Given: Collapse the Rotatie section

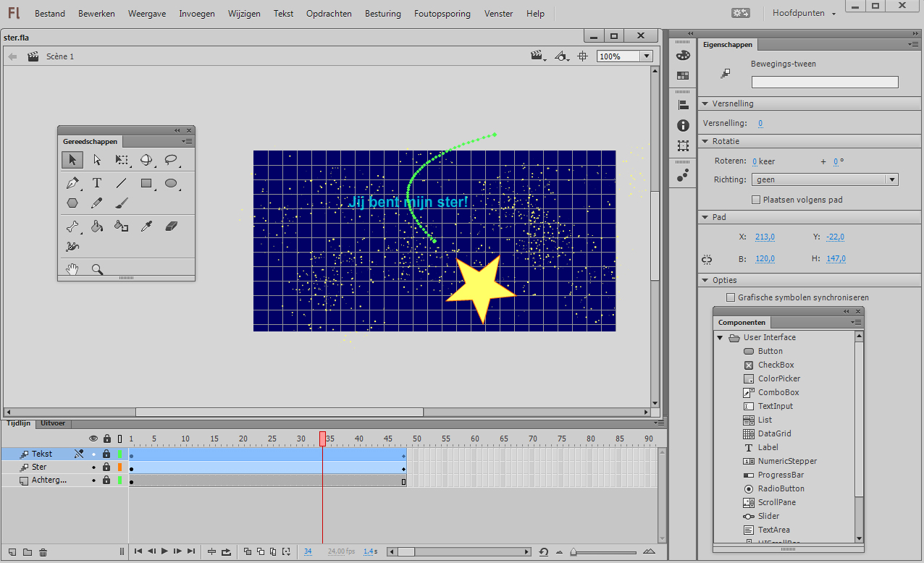Looking at the screenshot, I should (x=705, y=141).
